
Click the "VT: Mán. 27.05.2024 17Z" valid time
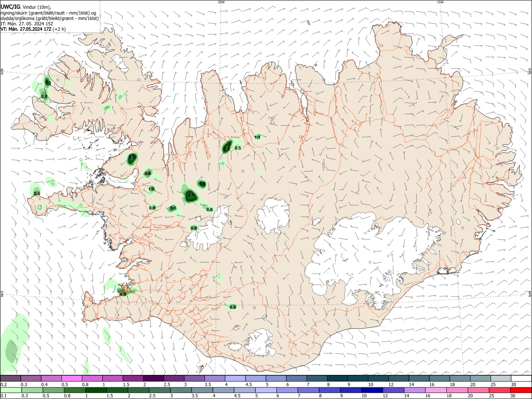[26, 29]
